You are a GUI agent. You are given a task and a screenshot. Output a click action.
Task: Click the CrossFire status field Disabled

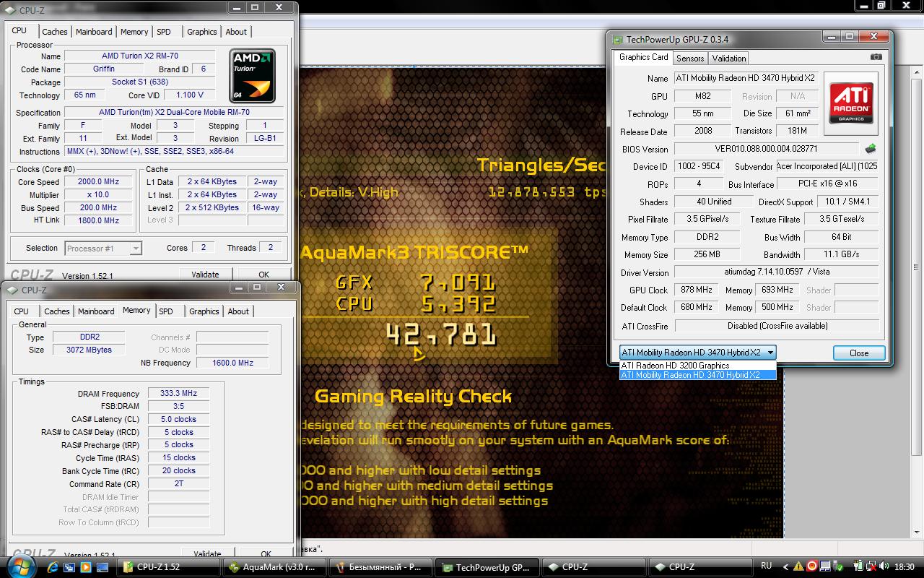coord(776,326)
